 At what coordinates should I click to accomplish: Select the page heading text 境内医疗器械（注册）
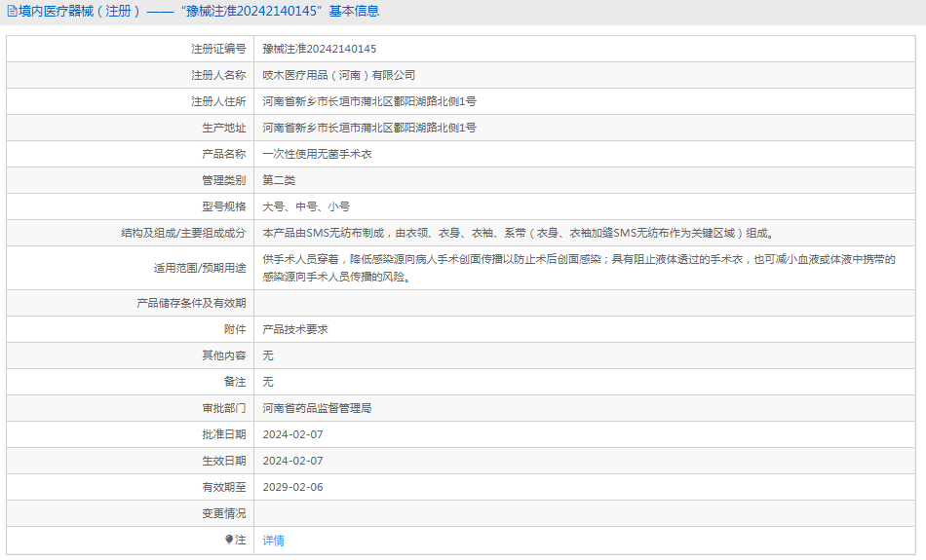click(81, 12)
